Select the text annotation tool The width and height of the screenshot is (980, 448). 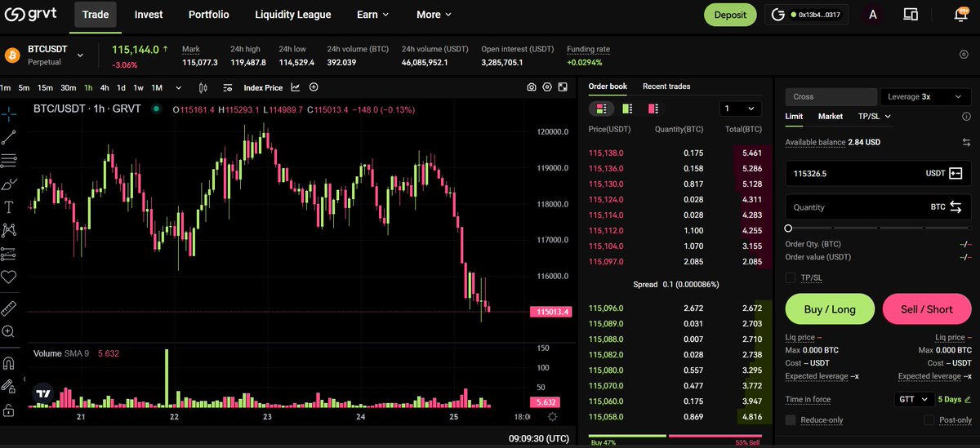(9, 207)
